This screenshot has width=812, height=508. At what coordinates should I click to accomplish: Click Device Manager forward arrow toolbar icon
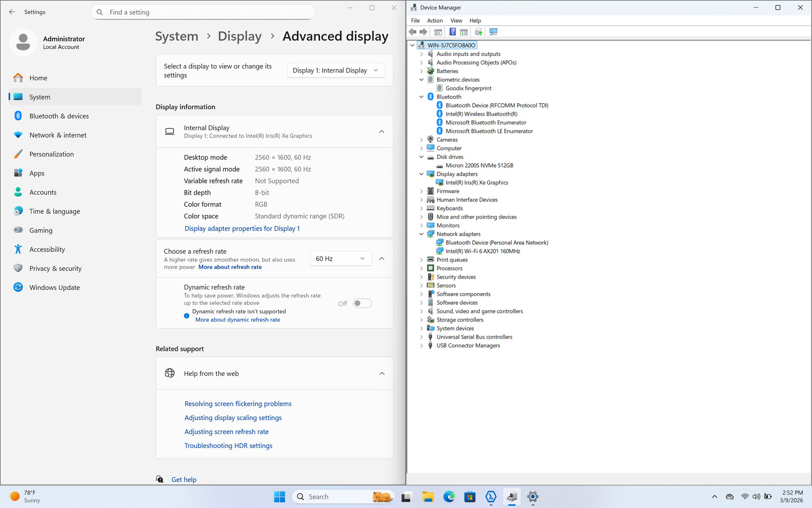(423, 32)
